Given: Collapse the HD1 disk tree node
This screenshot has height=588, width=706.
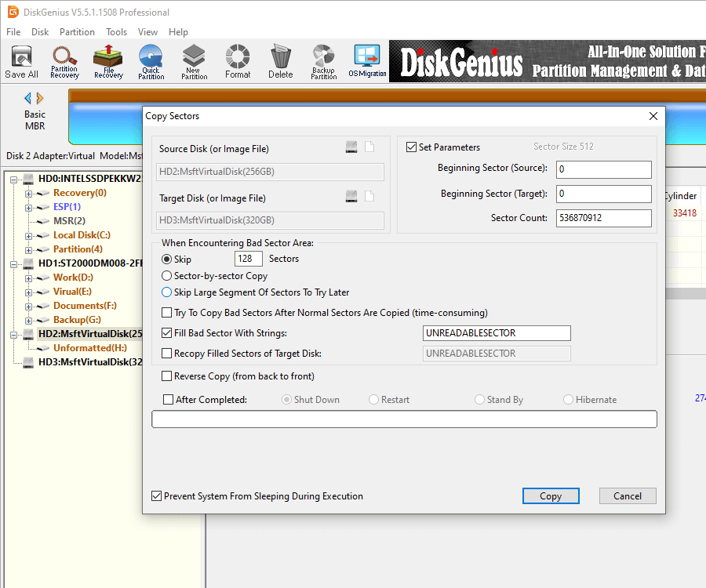Looking at the screenshot, I should 14,264.
